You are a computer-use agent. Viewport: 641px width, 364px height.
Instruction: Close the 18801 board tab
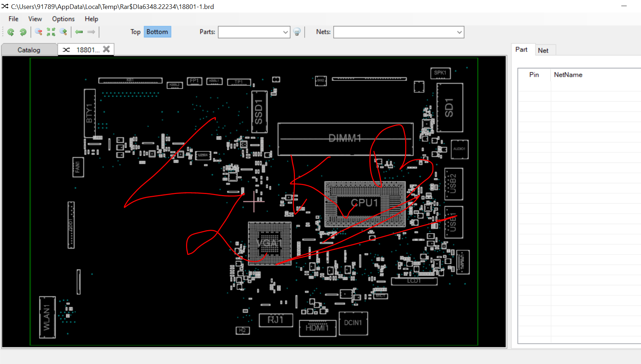(106, 49)
